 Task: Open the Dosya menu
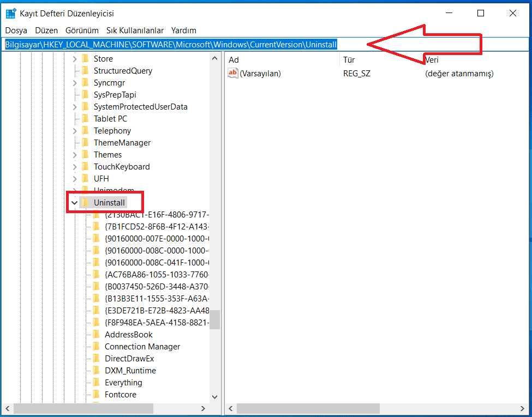click(16, 31)
